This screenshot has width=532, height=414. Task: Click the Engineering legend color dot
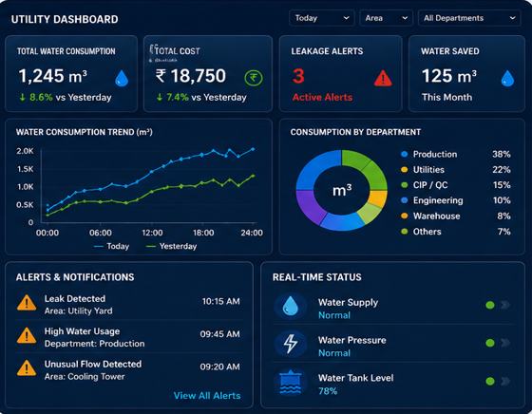pyautogui.click(x=404, y=200)
